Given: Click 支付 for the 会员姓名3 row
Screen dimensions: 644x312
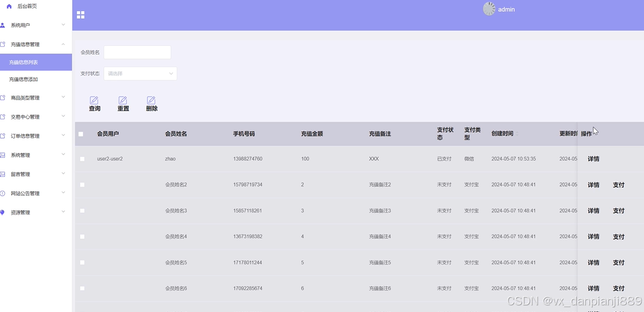Looking at the screenshot, I should [x=619, y=211].
